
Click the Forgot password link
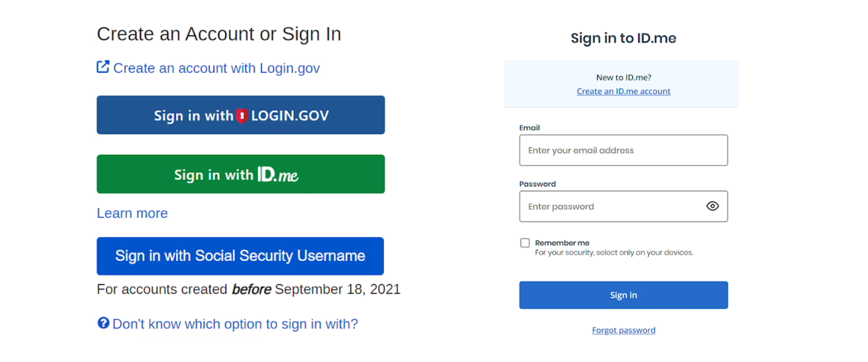[x=623, y=330]
